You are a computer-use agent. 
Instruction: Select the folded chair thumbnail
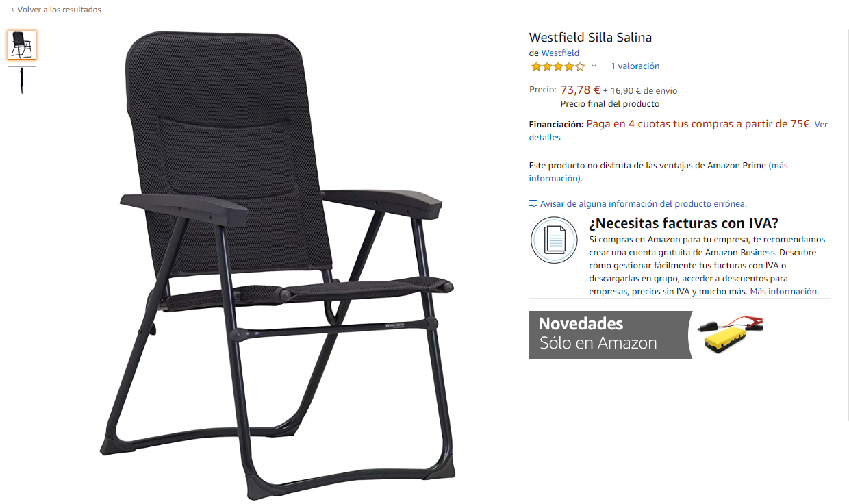pos(22,80)
